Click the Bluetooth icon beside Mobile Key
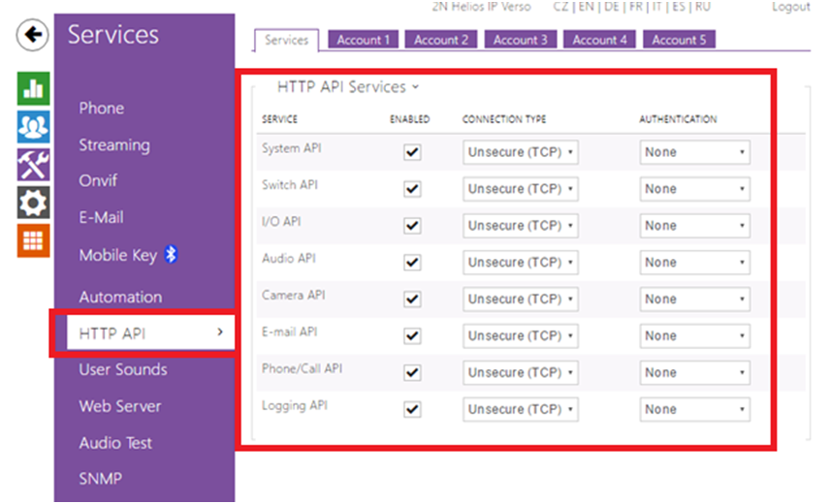 coord(171,255)
